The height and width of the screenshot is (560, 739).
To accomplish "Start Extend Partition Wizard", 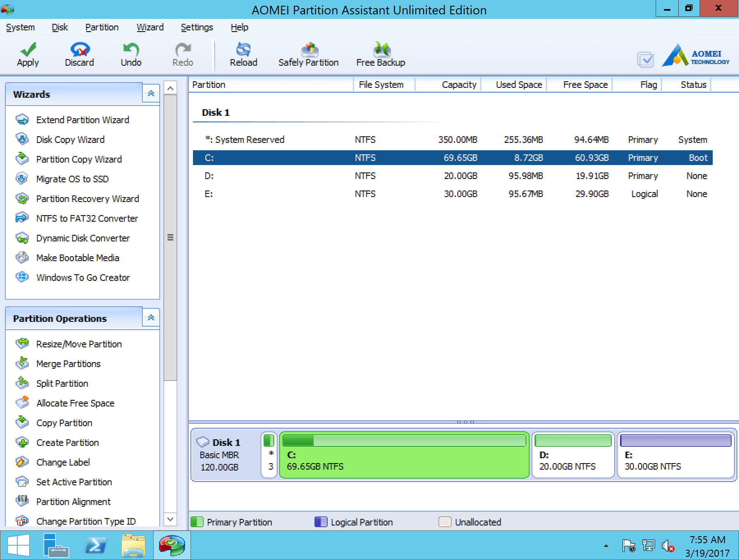I will [x=83, y=120].
